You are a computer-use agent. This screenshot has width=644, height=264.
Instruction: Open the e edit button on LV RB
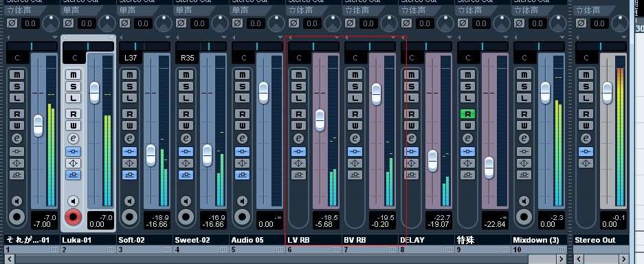(x=298, y=138)
